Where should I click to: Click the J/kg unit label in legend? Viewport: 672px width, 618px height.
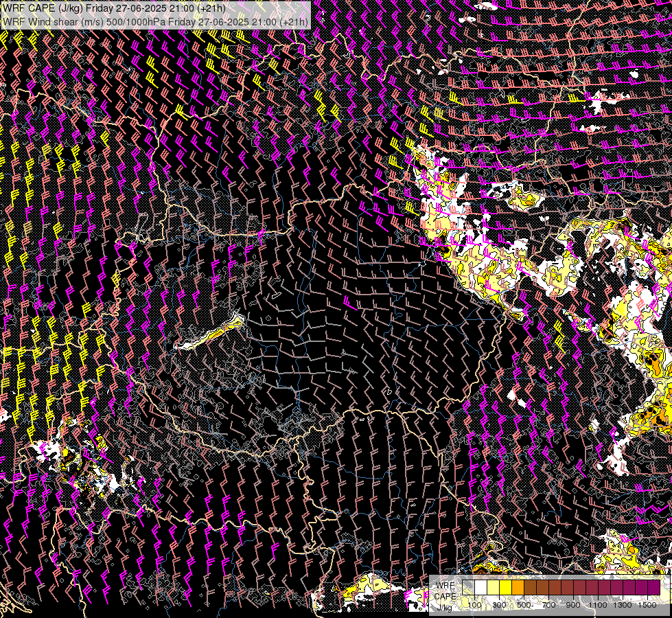click(x=444, y=607)
